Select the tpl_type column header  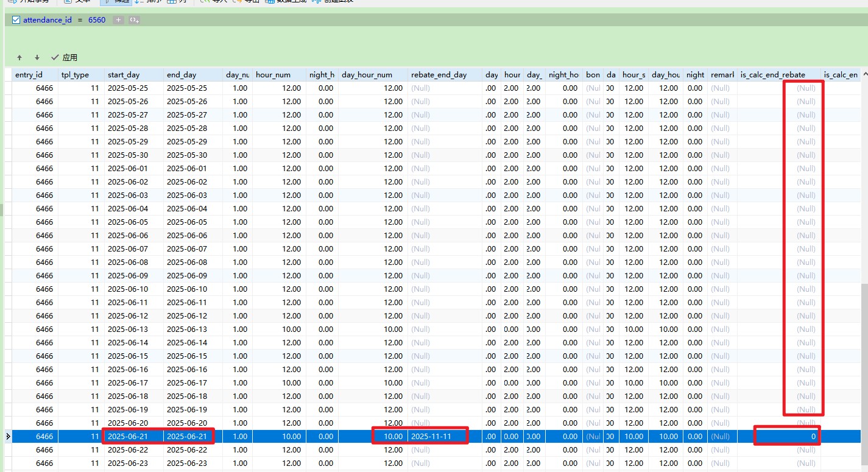pyautogui.click(x=82, y=74)
